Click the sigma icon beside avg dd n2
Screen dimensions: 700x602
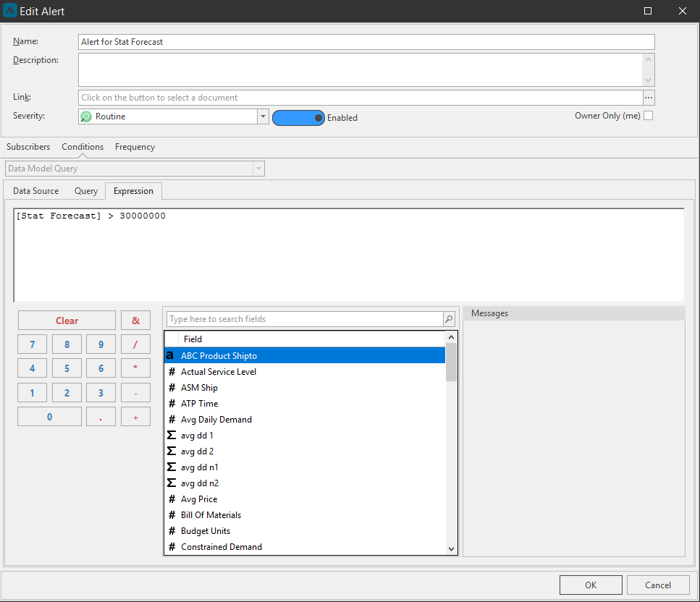pos(172,483)
